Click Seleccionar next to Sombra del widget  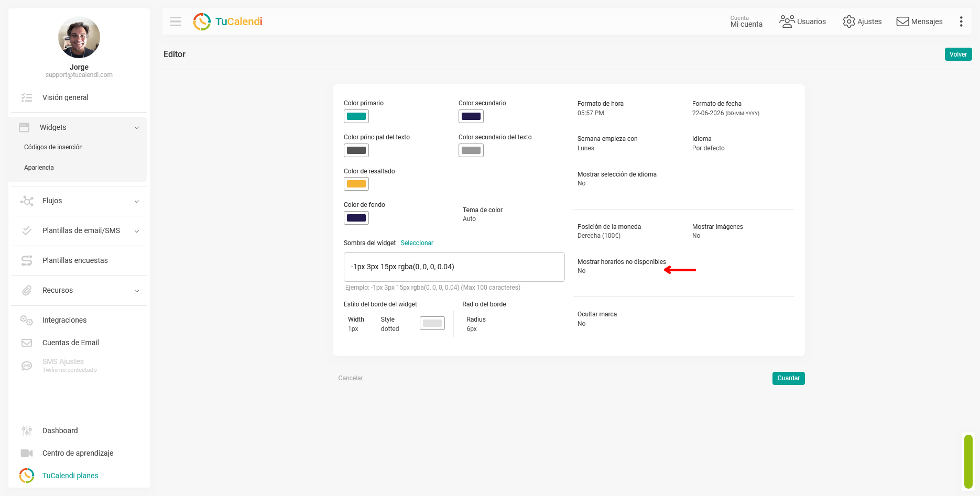417,243
